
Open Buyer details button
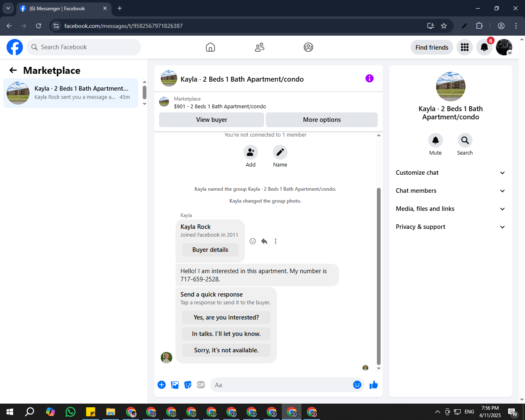coord(210,250)
